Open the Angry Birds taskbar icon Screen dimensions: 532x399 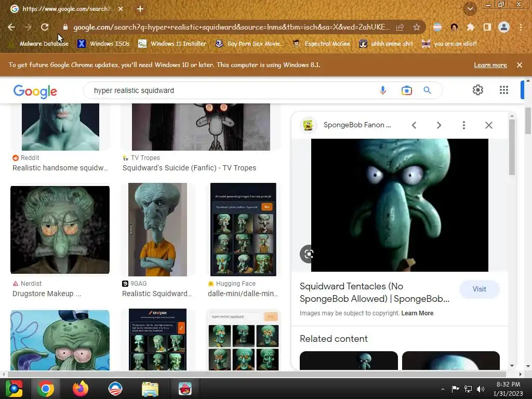click(185, 389)
